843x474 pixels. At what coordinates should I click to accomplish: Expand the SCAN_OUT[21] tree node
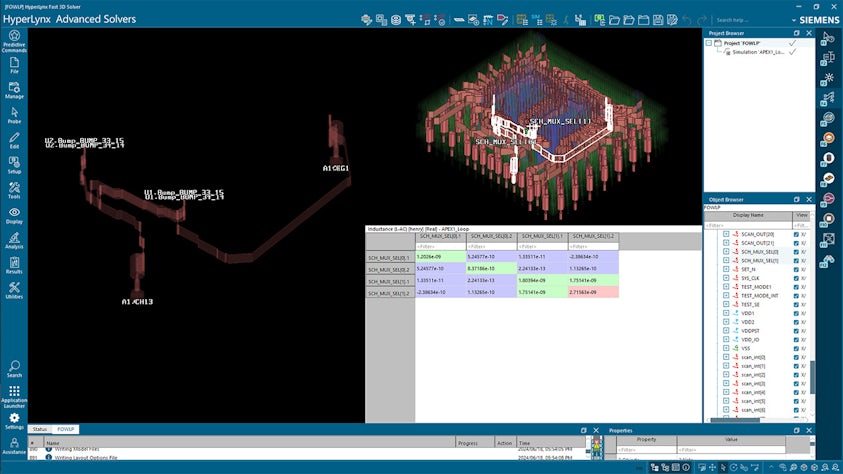coord(726,243)
